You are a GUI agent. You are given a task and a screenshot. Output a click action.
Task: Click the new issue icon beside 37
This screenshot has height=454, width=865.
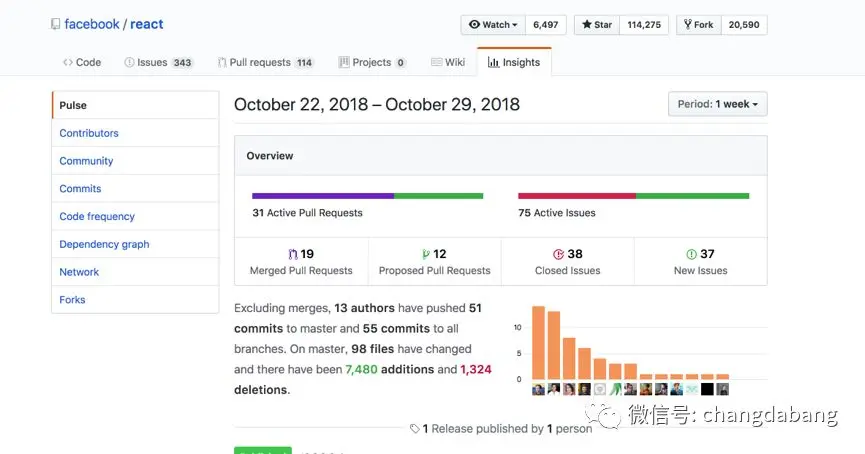pyautogui.click(x=691, y=254)
